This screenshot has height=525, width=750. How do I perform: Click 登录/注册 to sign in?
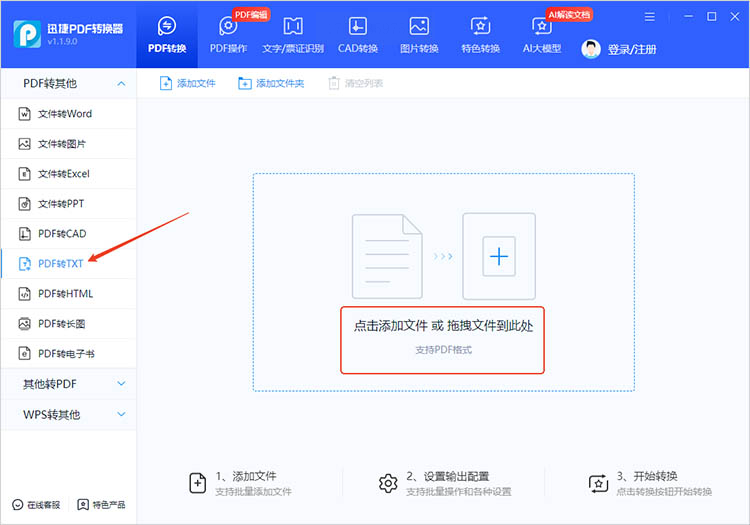tap(632, 49)
